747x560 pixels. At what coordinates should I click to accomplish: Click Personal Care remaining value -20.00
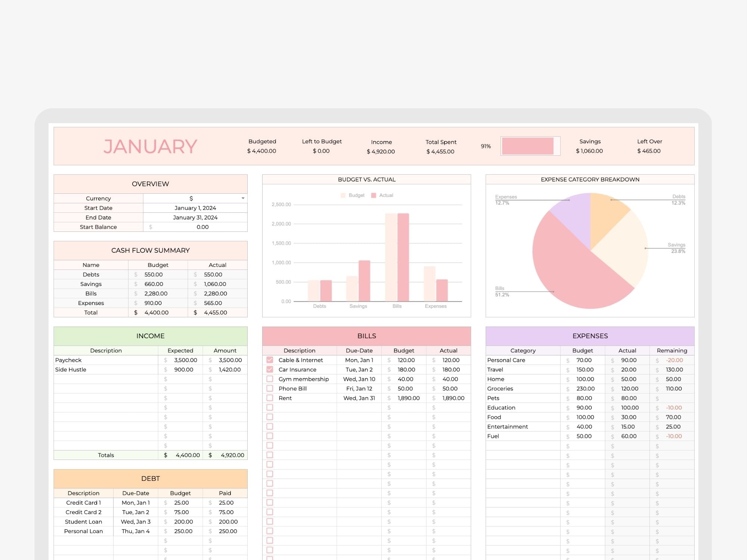tap(674, 360)
